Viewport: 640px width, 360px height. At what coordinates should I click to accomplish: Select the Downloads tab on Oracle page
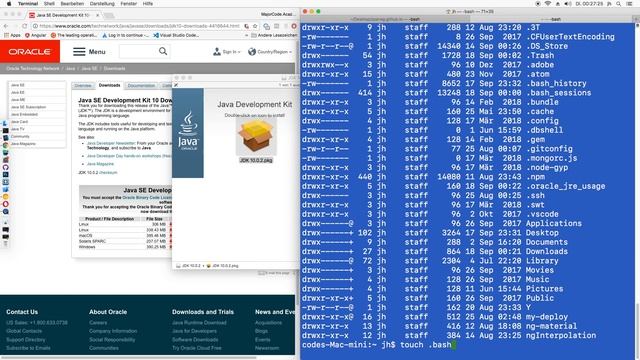109,85
